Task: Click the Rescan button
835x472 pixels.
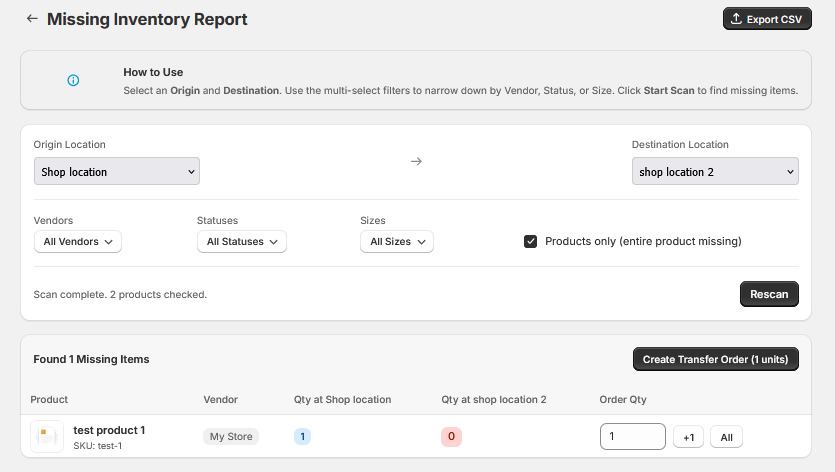Action: click(x=769, y=294)
